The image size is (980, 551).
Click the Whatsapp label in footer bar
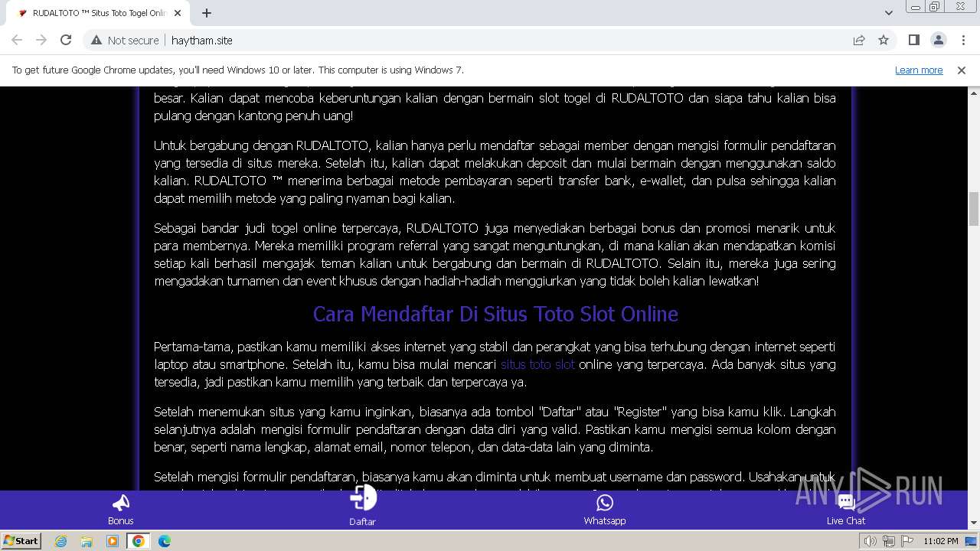605,520
